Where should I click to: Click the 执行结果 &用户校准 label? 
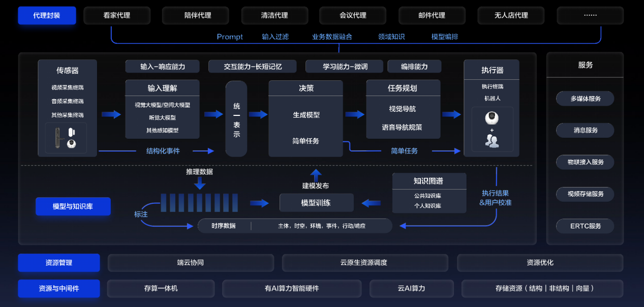495,198
